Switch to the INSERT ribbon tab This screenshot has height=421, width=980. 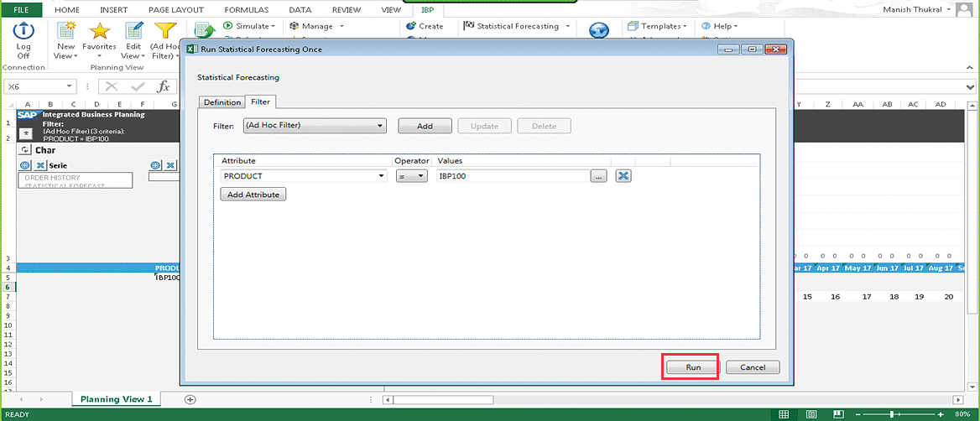(114, 10)
